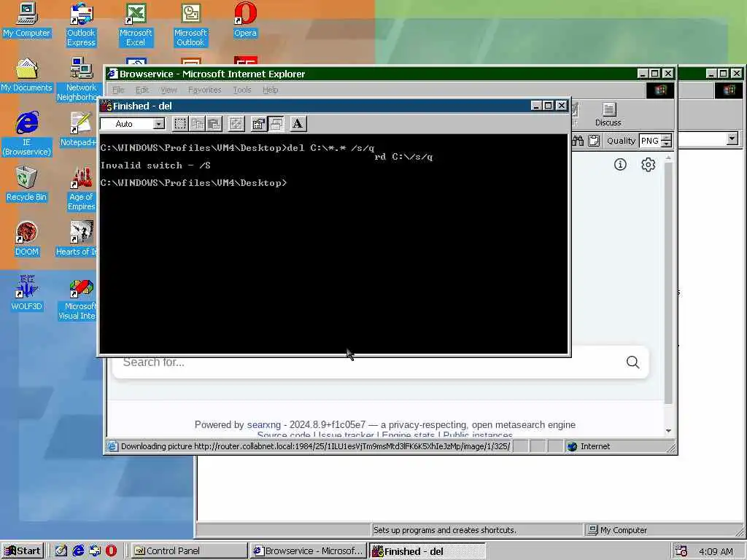
Task: Select Network Neighborhood desktop icon
Action: 80,79
